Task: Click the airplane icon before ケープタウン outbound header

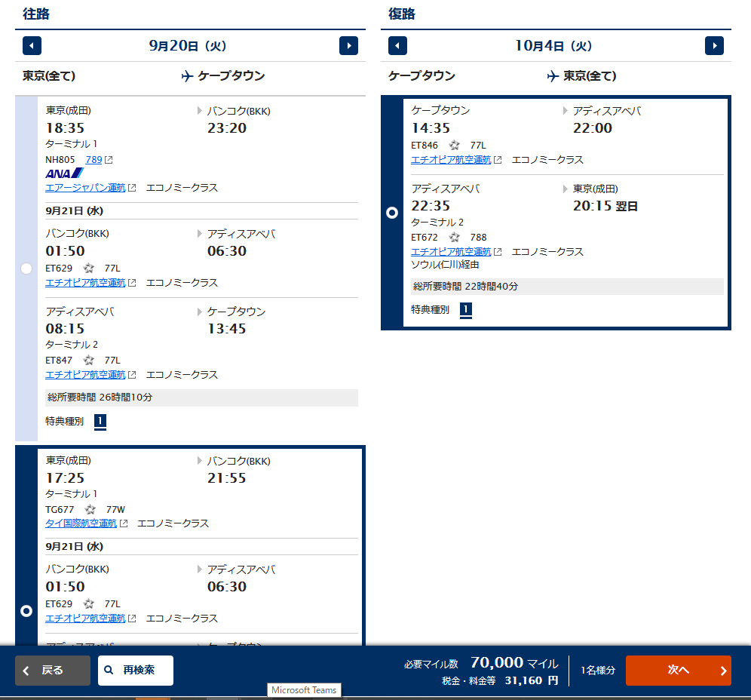Action: (187, 75)
